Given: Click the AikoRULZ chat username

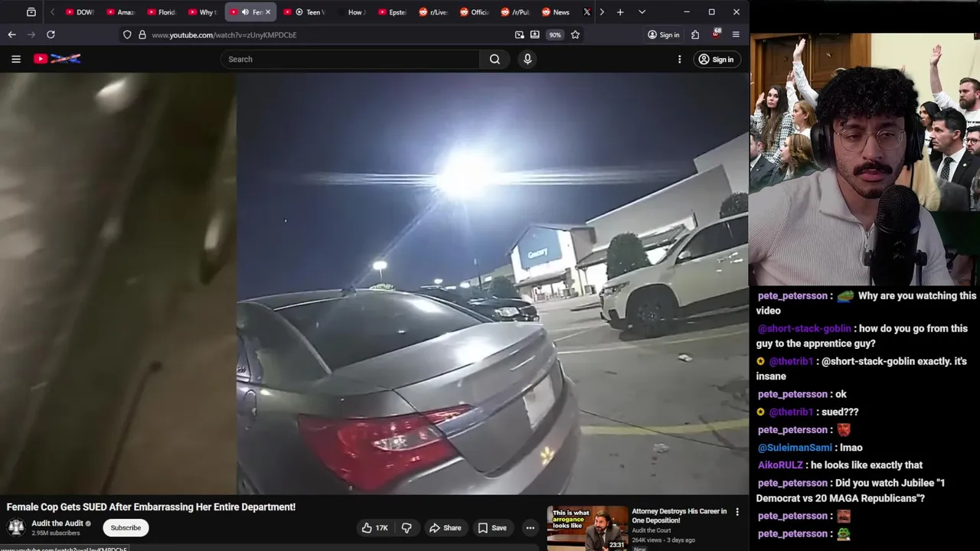Looking at the screenshot, I should click(780, 465).
